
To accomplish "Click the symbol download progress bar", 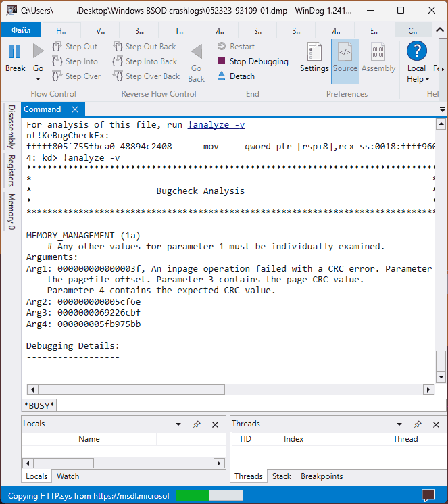I will point(209,495).
